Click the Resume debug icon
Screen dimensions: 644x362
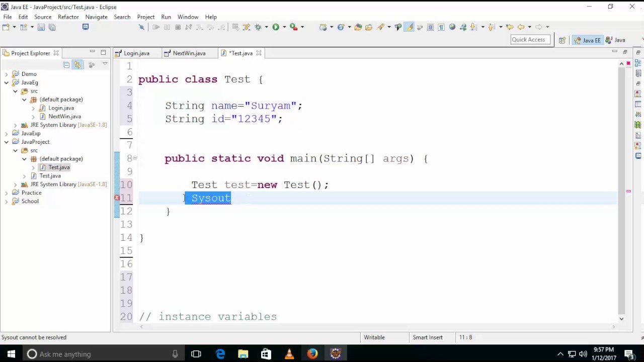(156, 27)
